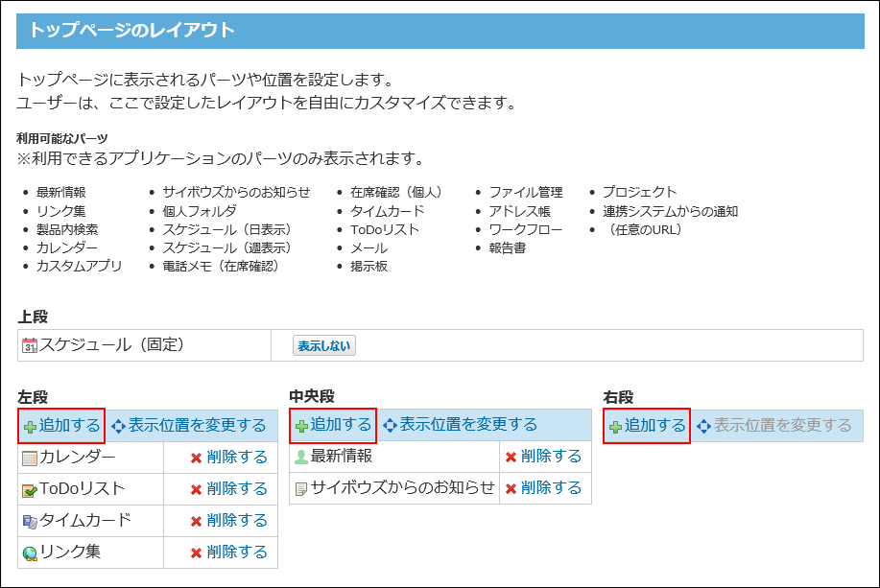Click the 最新情報 person icon
The width and height of the screenshot is (880, 588).
[x=301, y=458]
